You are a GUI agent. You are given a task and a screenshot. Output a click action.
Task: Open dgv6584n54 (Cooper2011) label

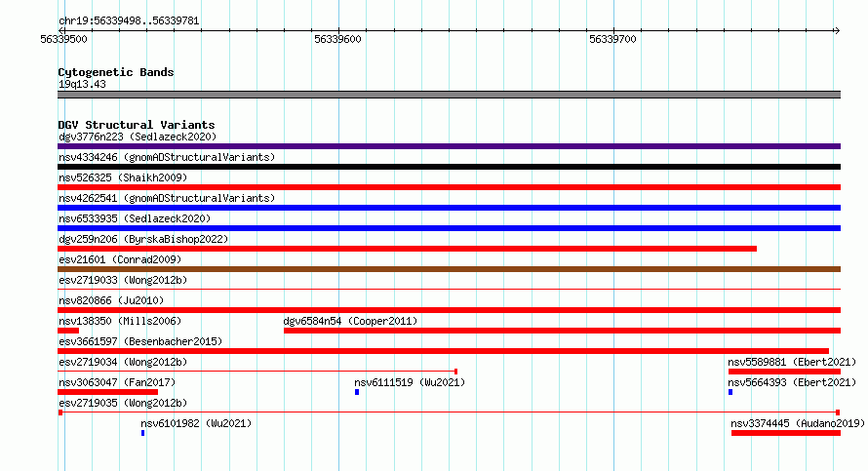[350, 321]
